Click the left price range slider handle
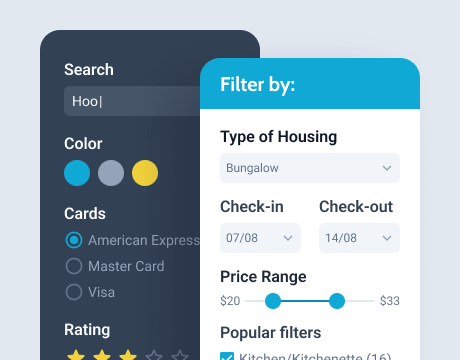Viewport: 460px width, 360px height. click(x=273, y=301)
